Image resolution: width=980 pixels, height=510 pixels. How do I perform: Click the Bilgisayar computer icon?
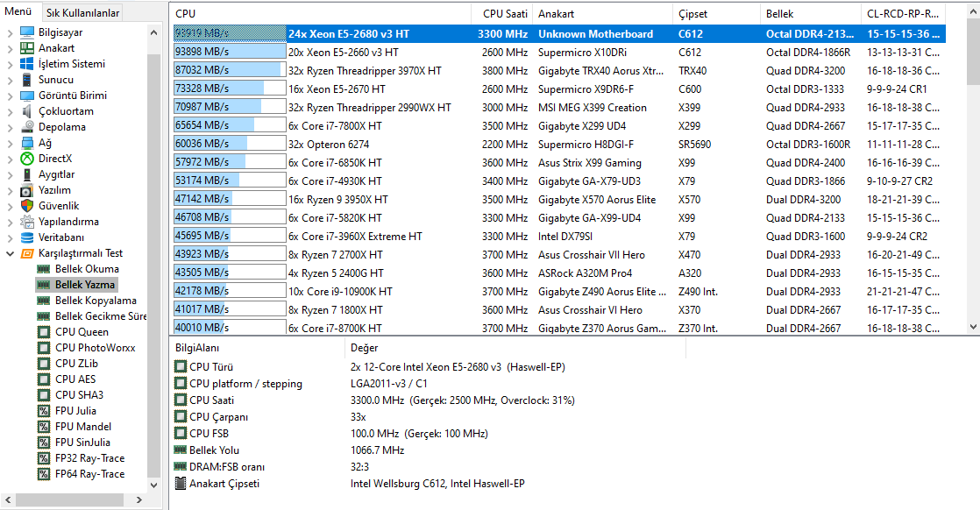(x=27, y=32)
